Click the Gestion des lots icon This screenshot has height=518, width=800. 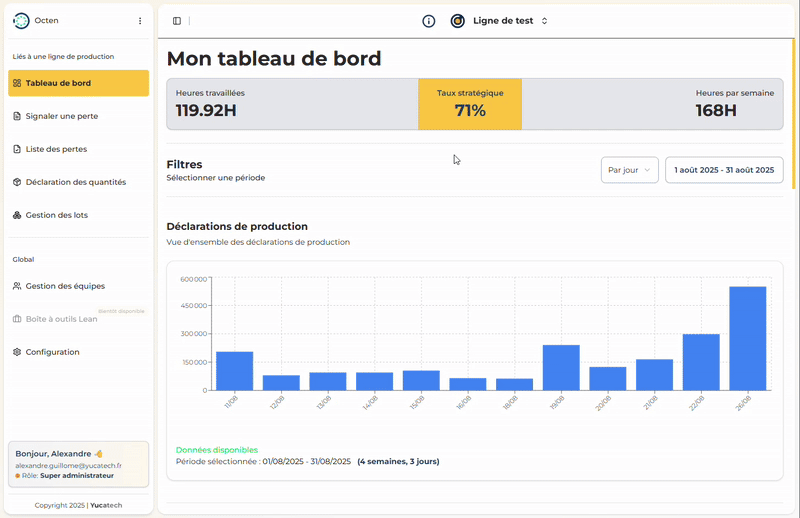pyautogui.click(x=17, y=215)
